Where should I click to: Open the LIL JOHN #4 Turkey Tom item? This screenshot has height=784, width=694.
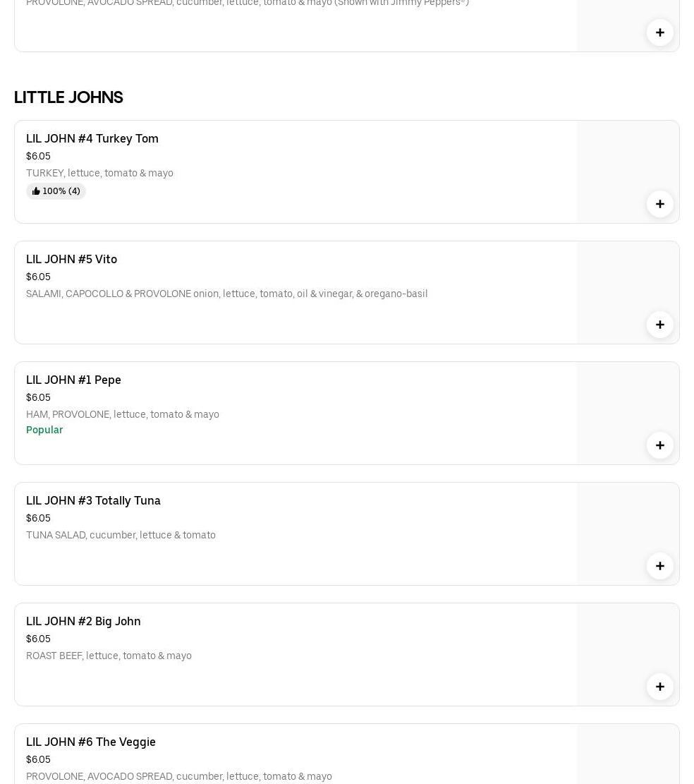pos(92,138)
